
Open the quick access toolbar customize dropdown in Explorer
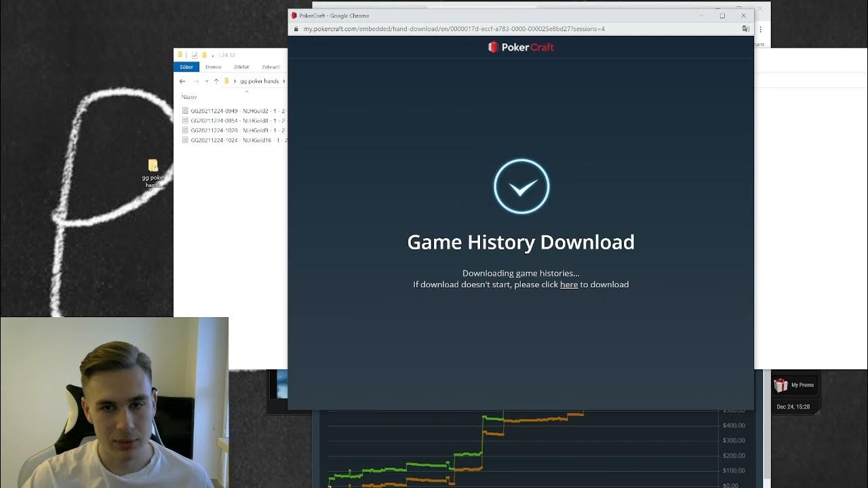pyautogui.click(x=212, y=56)
